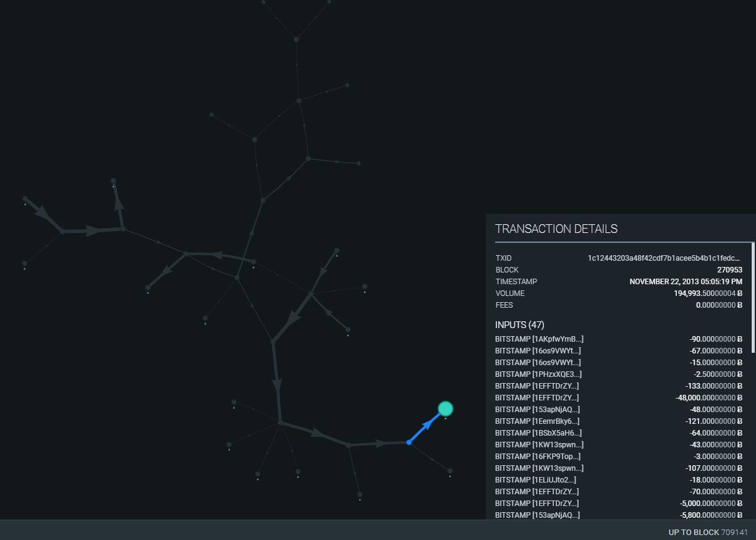This screenshot has width=756, height=540.
Task: Select the volume value 194,993.50000004
Action: pos(708,293)
